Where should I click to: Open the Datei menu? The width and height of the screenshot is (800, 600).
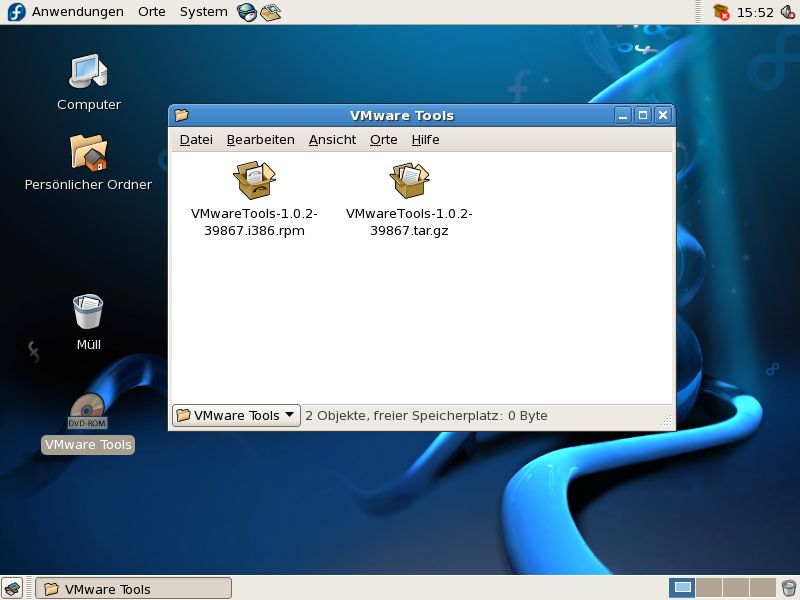click(196, 139)
